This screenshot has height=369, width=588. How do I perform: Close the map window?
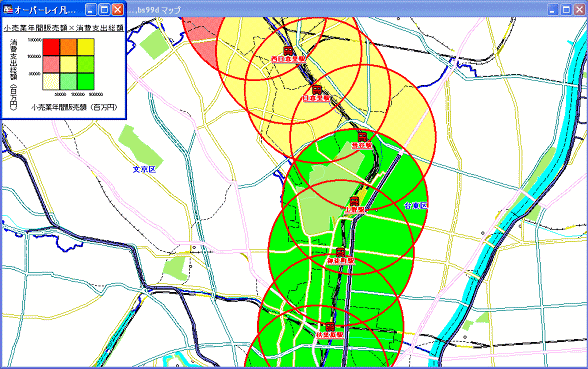coord(580,10)
